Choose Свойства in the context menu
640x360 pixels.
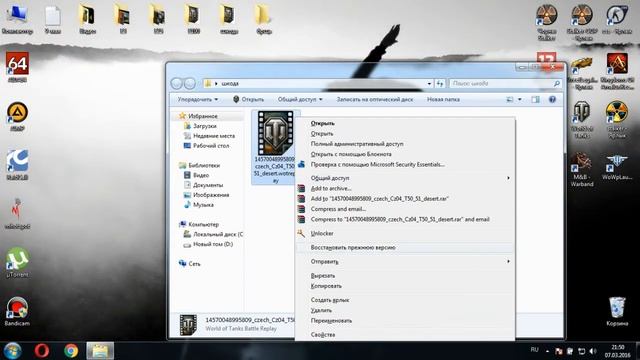coord(404,334)
